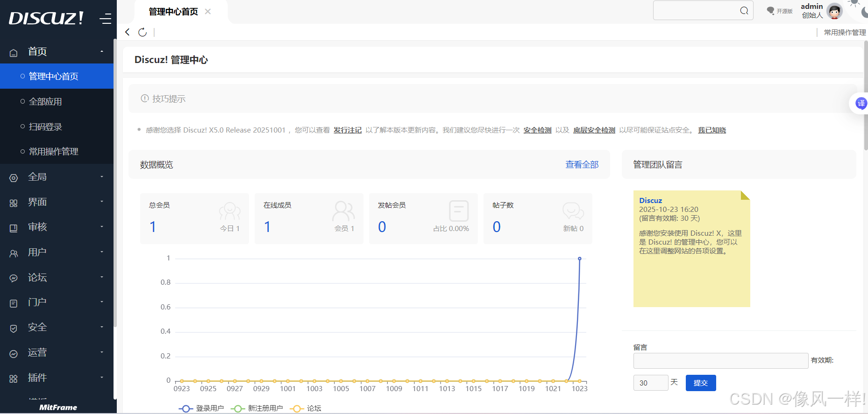The width and height of the screenshot is (868, 414).
Task: Toggle the 论坛 chart legend
Action: point(306,408)
